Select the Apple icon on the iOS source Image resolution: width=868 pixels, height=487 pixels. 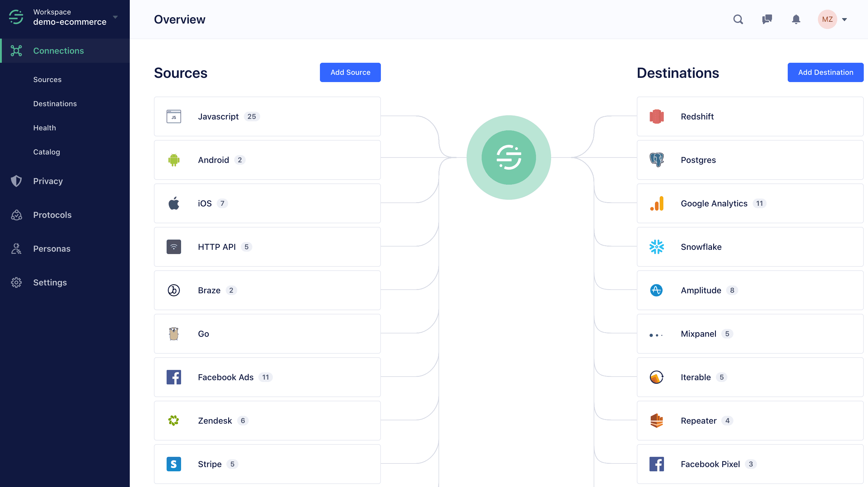click(174, 203)
